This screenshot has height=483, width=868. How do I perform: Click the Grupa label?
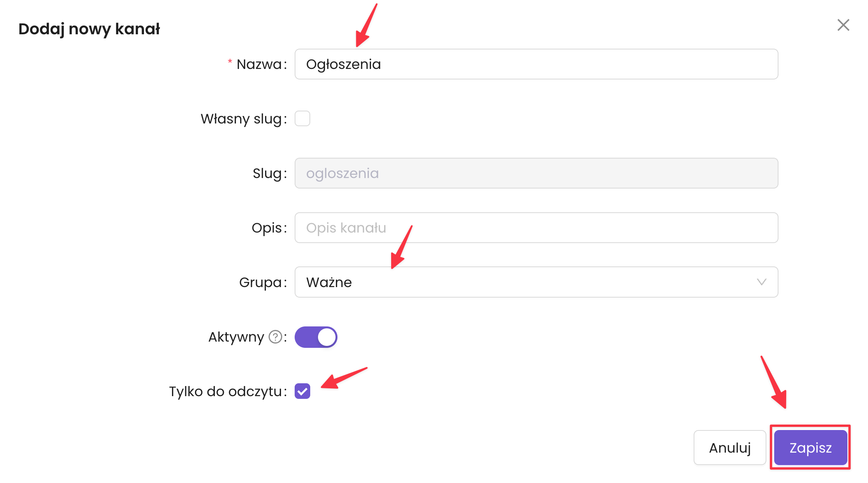[x=260, y=282]
